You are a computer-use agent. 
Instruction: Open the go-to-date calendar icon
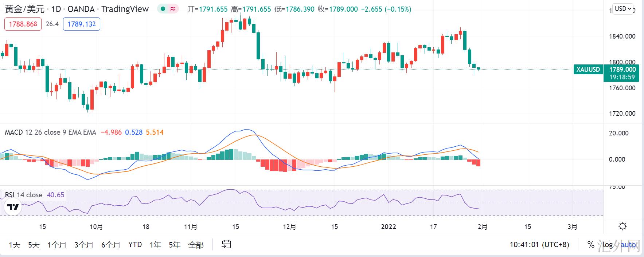coord(226,245)
